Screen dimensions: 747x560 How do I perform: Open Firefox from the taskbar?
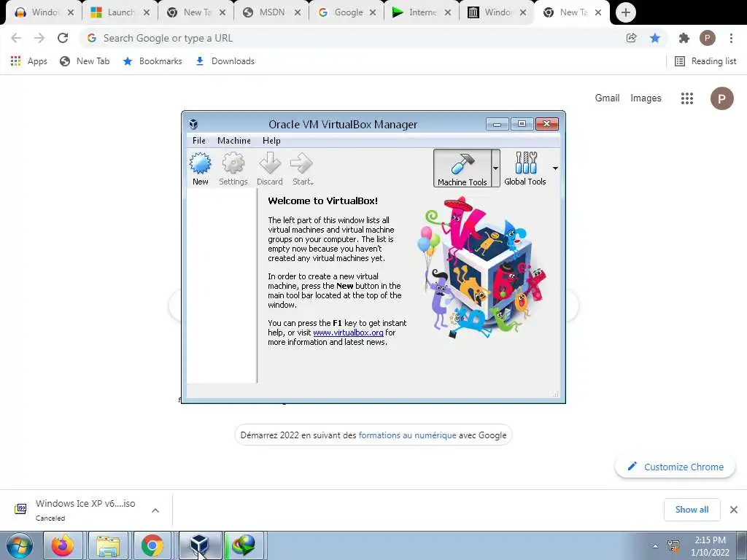point(63,545)
